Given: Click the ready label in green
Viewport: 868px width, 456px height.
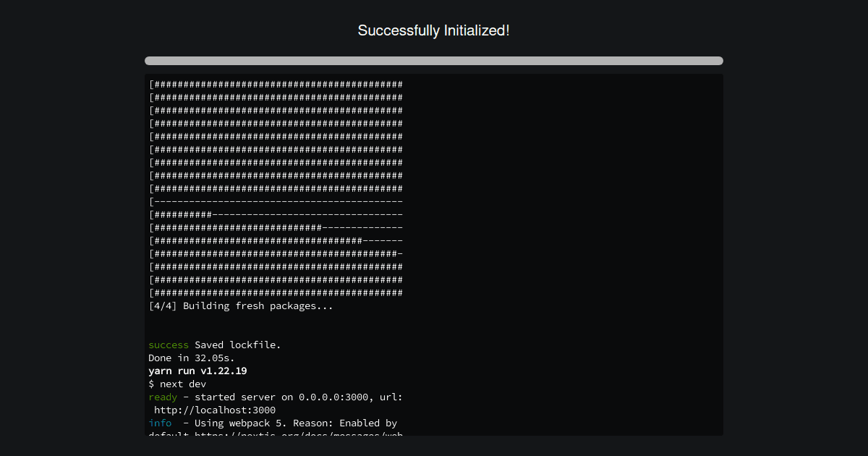Looking at the screenshot, I should click(x=161, y=397).
